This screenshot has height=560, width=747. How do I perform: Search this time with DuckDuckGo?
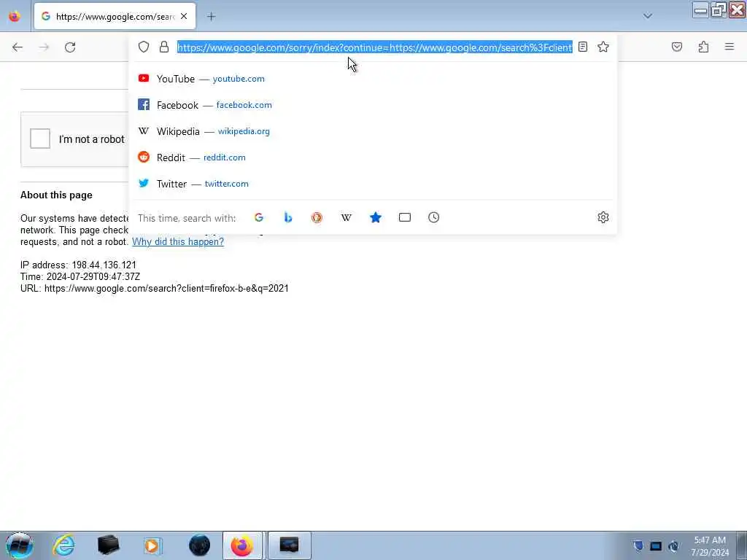pyautogui.click(x=317, y=217)
